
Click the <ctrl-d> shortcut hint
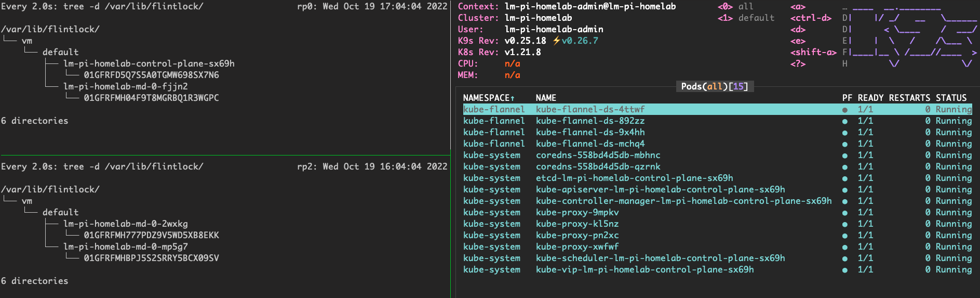click(x=811, y=18)
